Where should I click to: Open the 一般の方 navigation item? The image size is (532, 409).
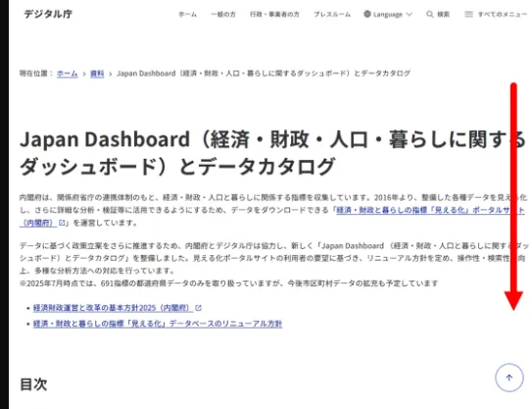[x=223, y=15]
